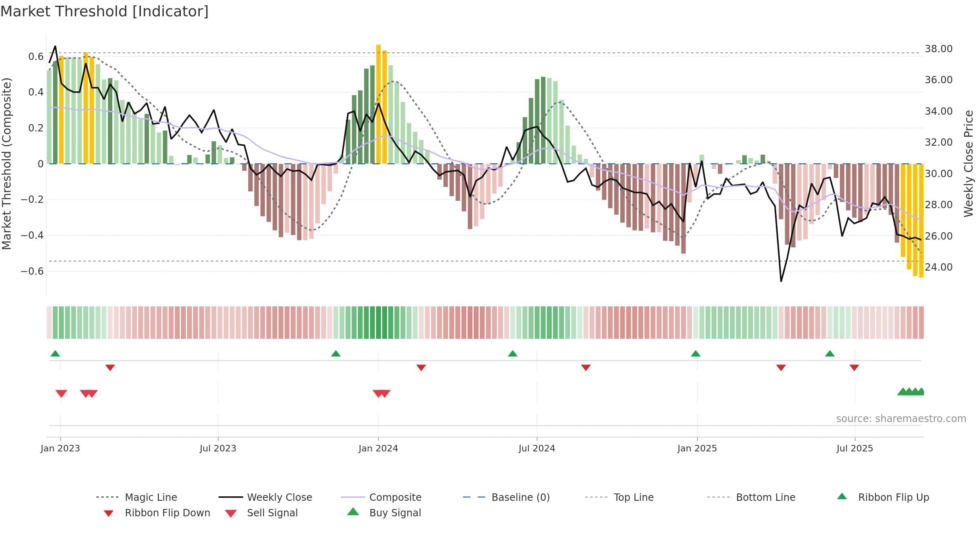Click the ribbon flip up marker before Jan 2024
980x551 pixels.
coord(336,353)
